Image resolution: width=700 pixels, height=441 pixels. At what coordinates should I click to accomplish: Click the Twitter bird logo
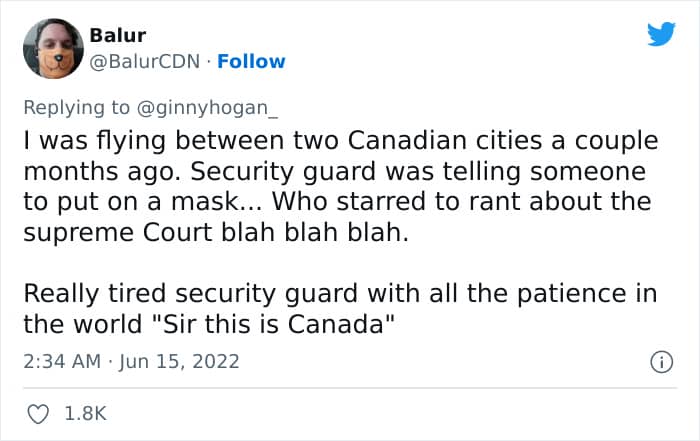(661, 35)
